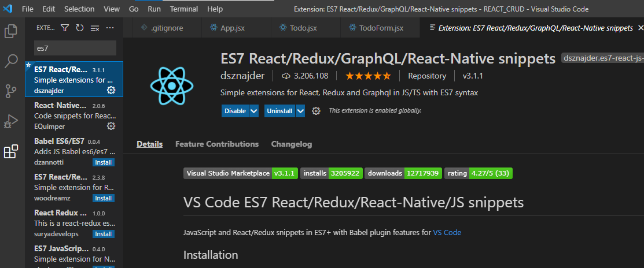The width and height of the screenshot is (644, 268).
Task: Open the Run menu
Action: tap(154, 9)
